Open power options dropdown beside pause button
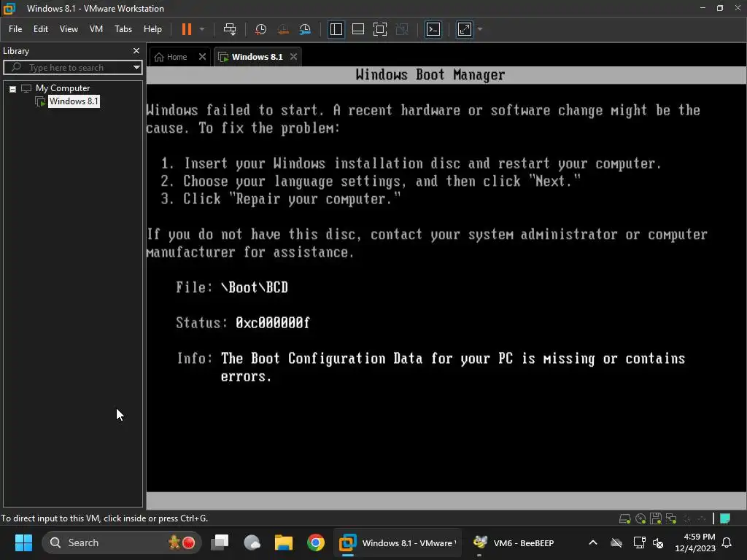Image resolution: width=747 pixels, height=560 pixels. 202,29
